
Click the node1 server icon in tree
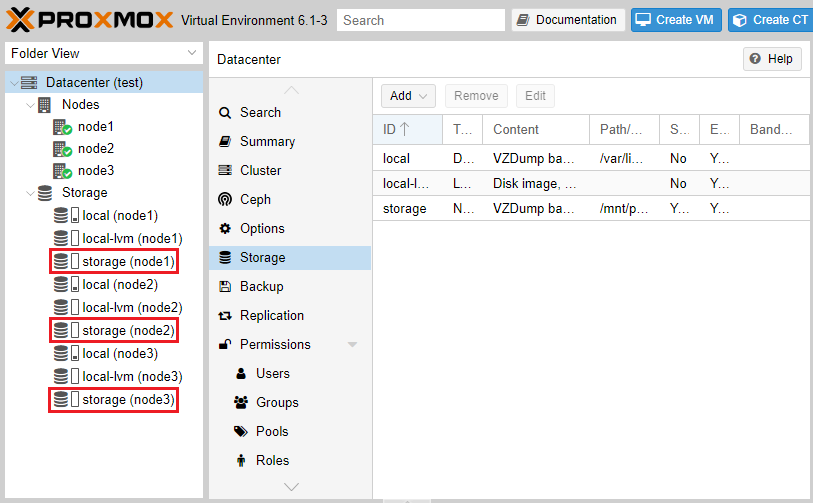[62, 127]
